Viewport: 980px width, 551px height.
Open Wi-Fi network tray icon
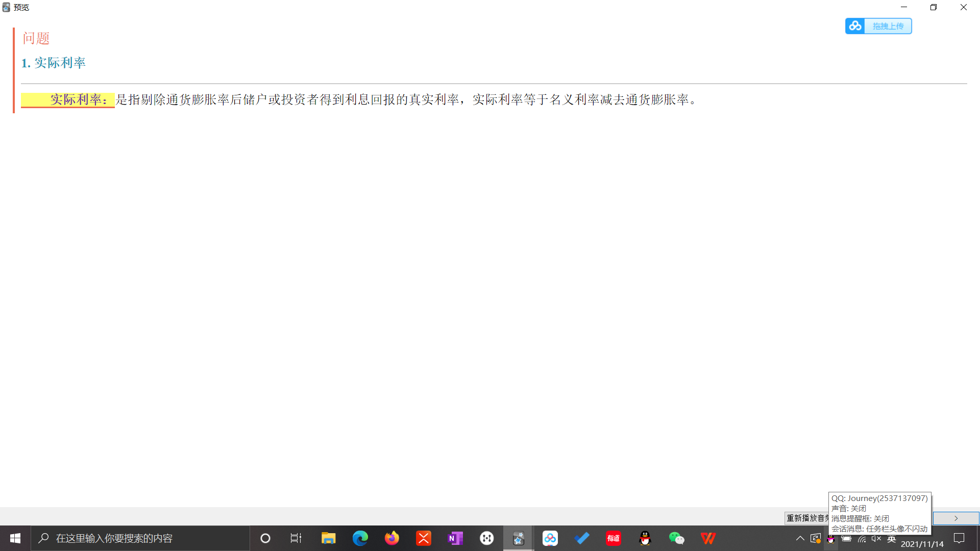tap(862, 538)
